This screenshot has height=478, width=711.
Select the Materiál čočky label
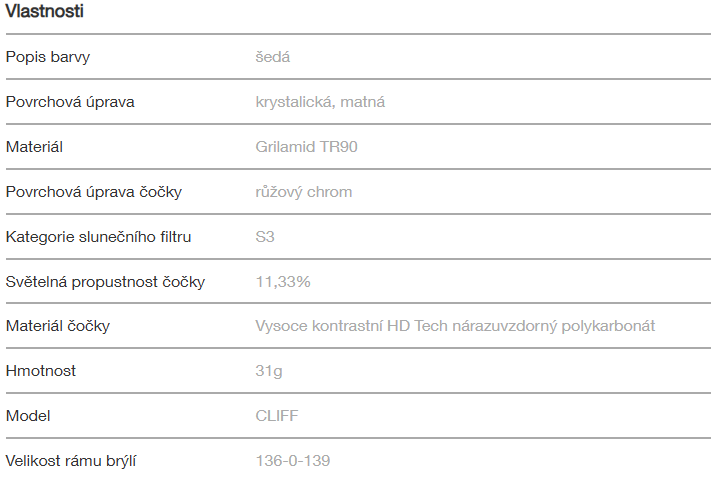pyautogui.click(x=58, y=326)
